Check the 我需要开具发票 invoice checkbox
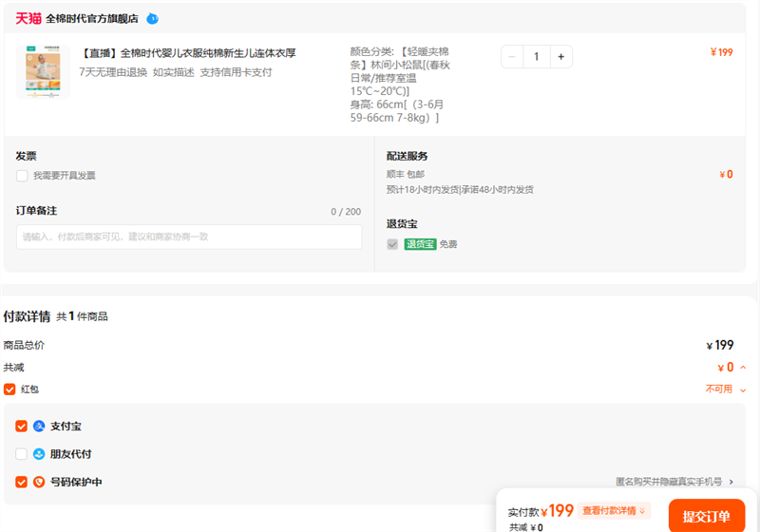The height and width of the screenshot is (532, 760). coord(22,176)
